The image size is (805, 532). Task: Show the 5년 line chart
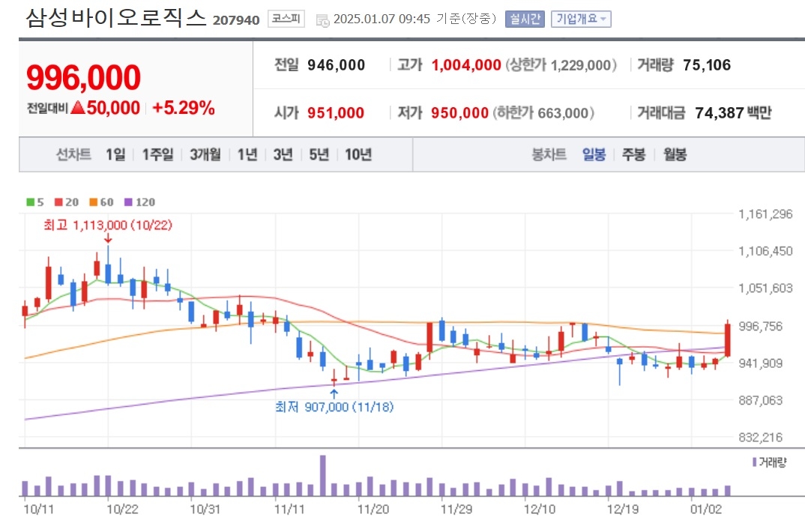click(x=319, y=154)
